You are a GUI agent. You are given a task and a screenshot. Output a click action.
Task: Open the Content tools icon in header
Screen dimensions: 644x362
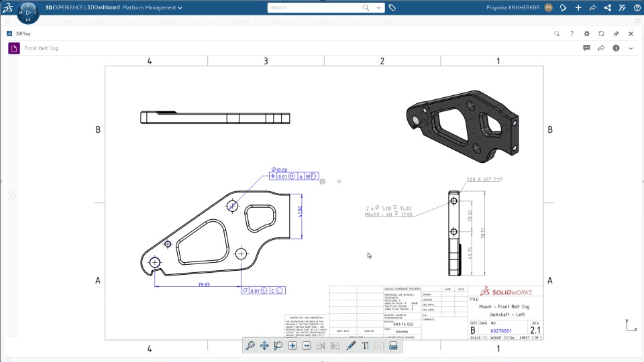(x=623, y=7)
